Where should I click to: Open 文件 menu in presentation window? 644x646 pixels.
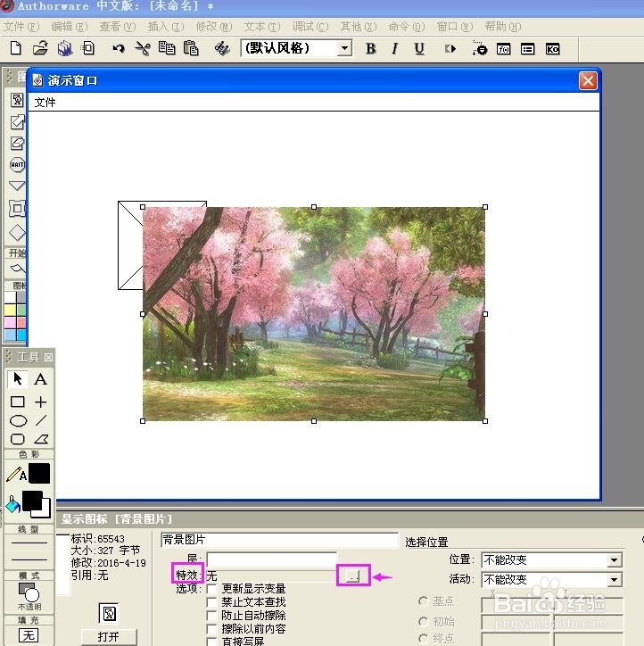45,103
